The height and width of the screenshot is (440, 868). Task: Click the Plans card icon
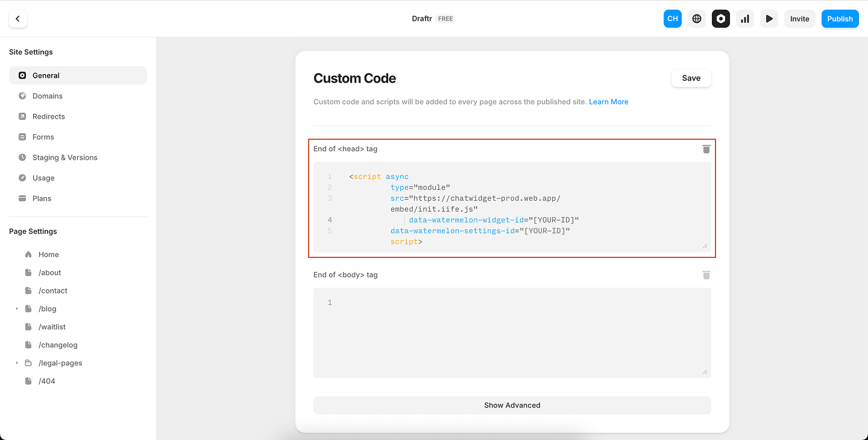(x=22, y=198)
